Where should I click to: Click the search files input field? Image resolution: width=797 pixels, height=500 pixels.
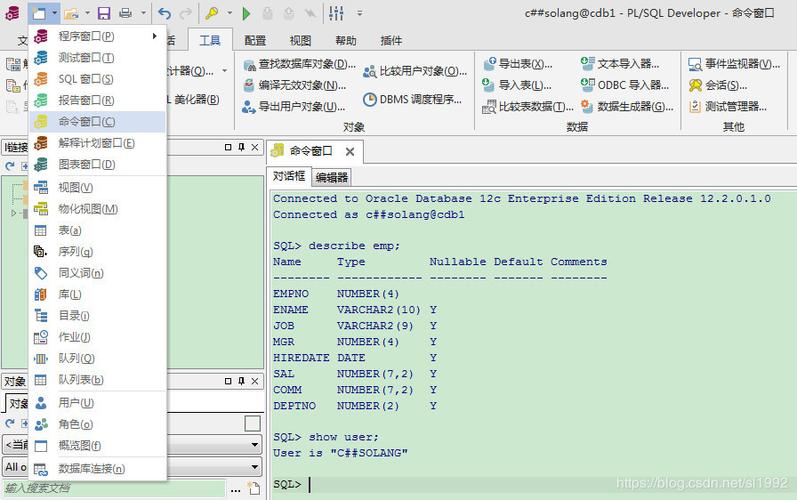(114, 488)
